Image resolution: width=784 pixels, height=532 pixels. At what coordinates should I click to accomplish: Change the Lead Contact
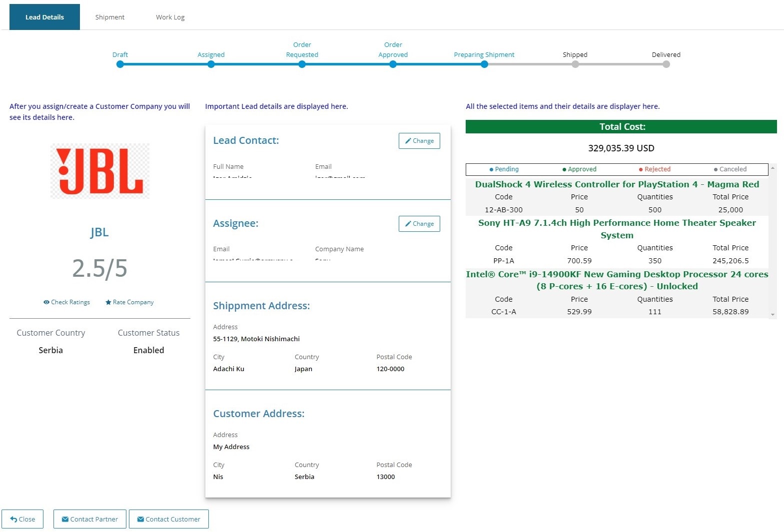click(x=419, y=141)
